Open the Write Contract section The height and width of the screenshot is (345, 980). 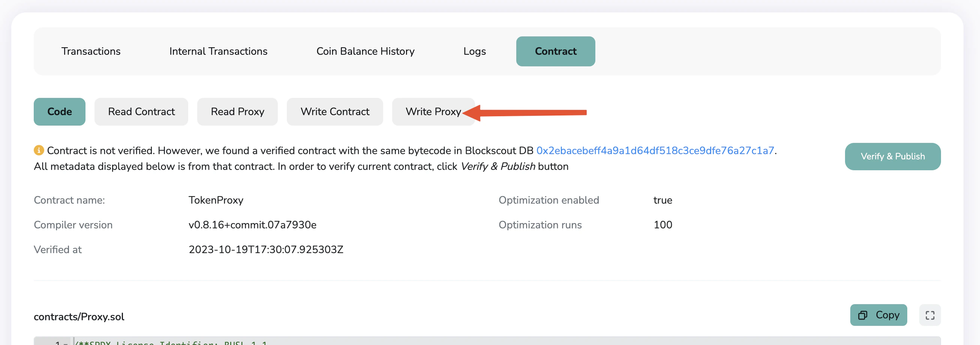click(x=335, y=111)
